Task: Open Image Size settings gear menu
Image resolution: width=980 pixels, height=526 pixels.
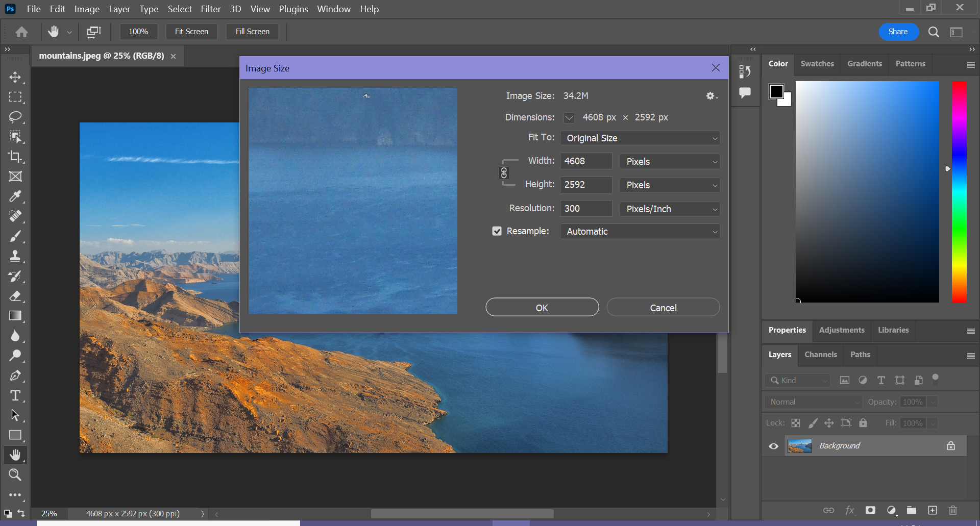Action: (x=711, y=96)
